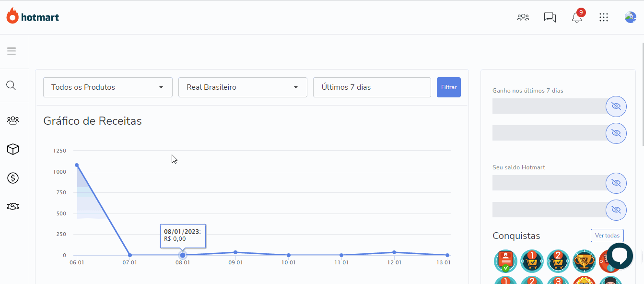Click the Gráfico de Receitas heading
Viewport: 644px width, 284px height.
pos(93,121)
